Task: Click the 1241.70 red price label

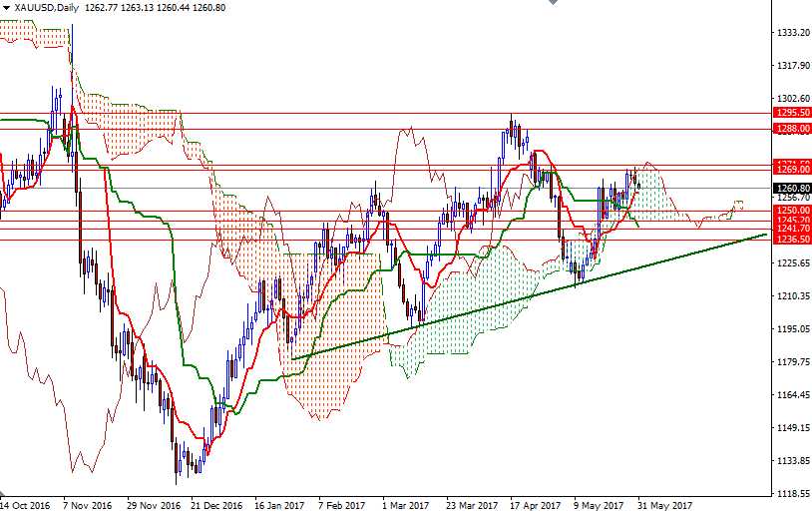Action: click(x=791, y=229)
